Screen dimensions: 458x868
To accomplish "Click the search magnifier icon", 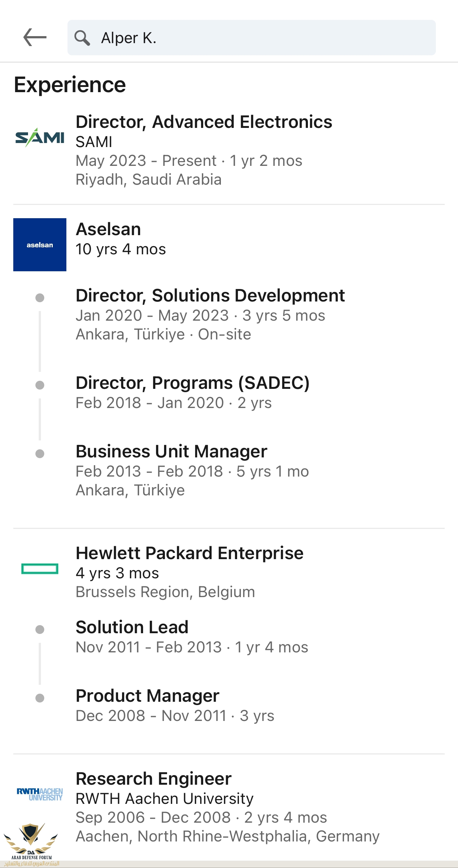I will 82,38.
